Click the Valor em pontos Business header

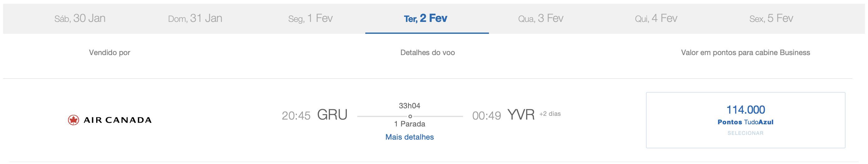(745, 53)
